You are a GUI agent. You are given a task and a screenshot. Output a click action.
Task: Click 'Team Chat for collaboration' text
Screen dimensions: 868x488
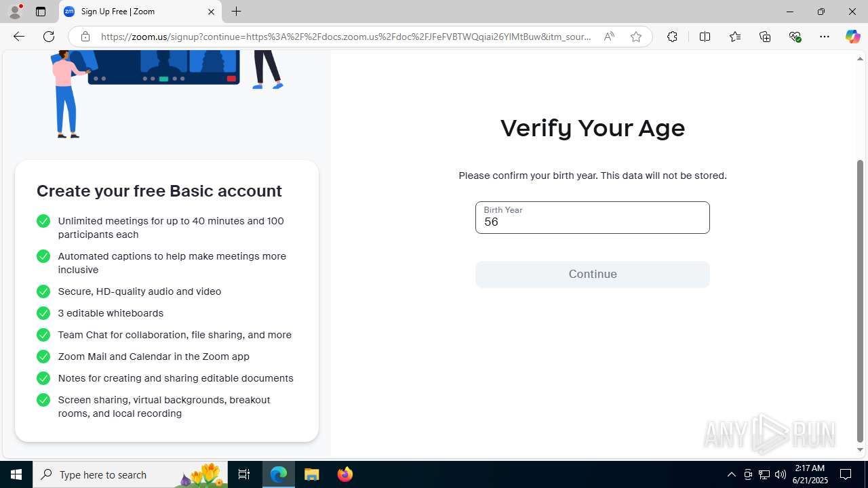click(175, 335)
